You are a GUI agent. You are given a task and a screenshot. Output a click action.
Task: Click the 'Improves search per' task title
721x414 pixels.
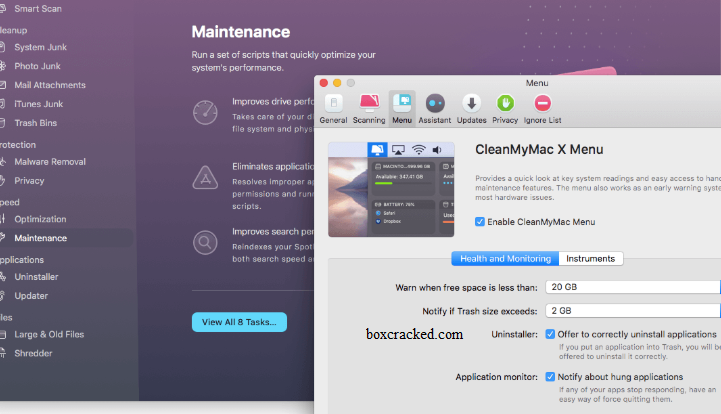pyautogui.click(x=273, y=231)
